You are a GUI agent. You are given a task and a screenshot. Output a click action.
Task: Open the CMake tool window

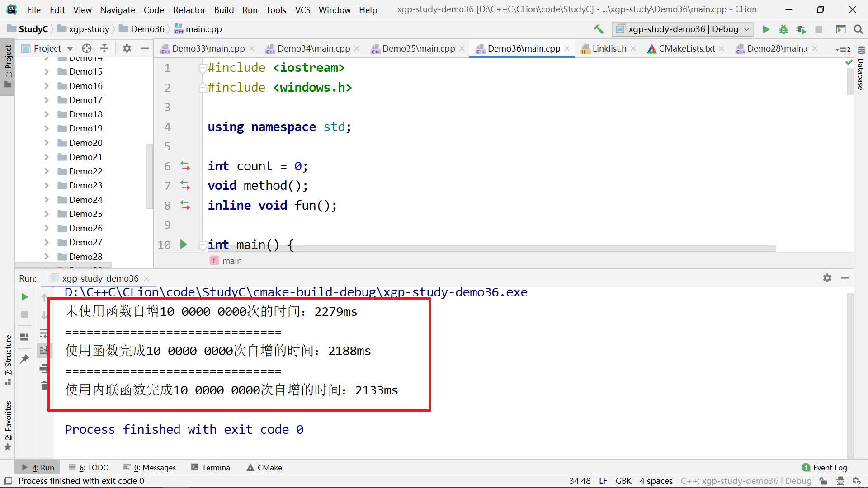(264, 467)
